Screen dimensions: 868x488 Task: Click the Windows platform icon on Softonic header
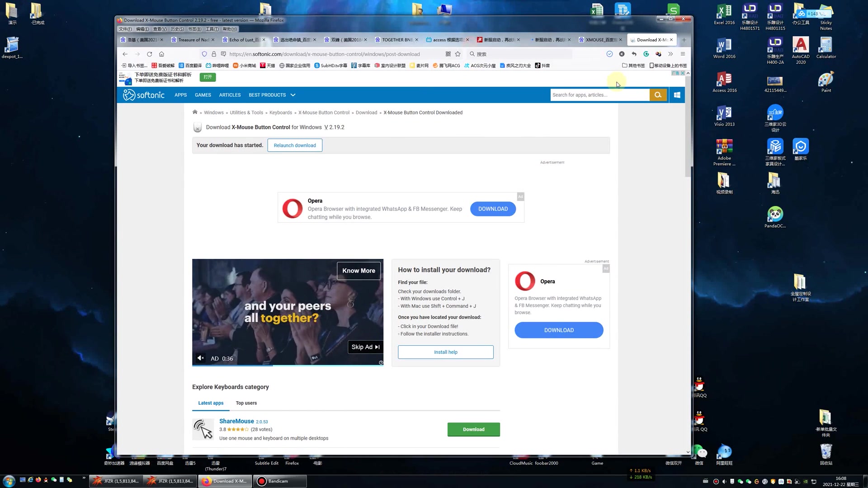677,95
